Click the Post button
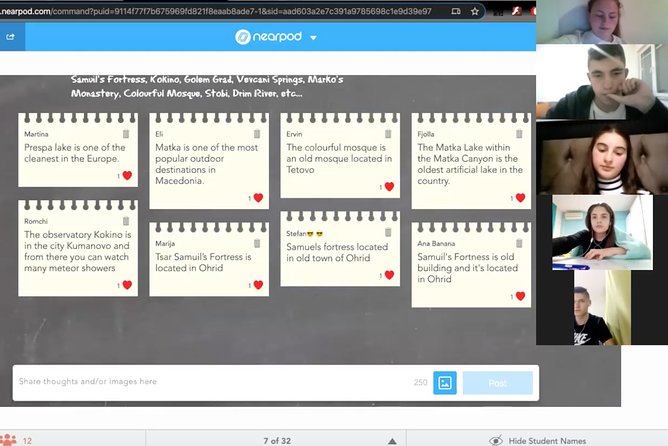The image size is (668, 446). (497, 382)
